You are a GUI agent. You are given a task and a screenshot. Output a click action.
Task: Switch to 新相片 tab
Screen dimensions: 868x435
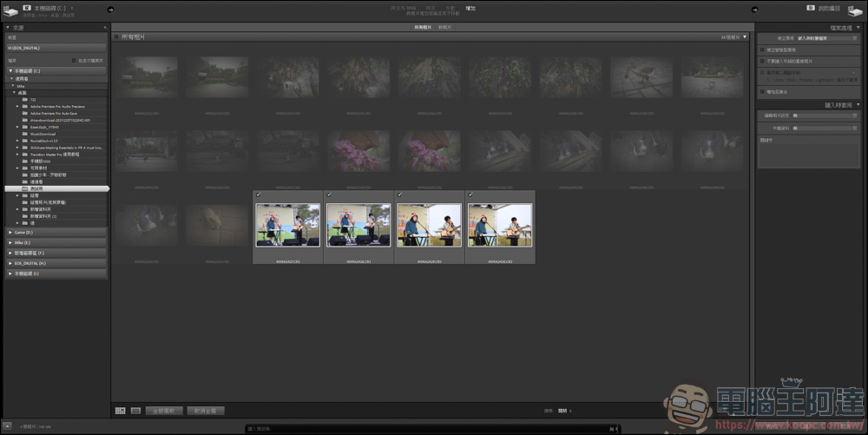tap(444, 27)
